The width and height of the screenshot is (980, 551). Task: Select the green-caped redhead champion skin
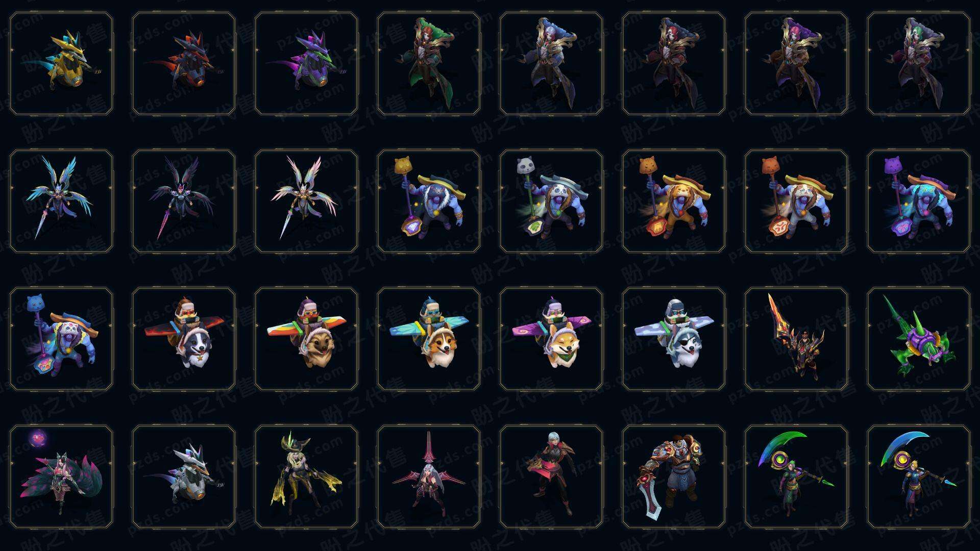429,64
